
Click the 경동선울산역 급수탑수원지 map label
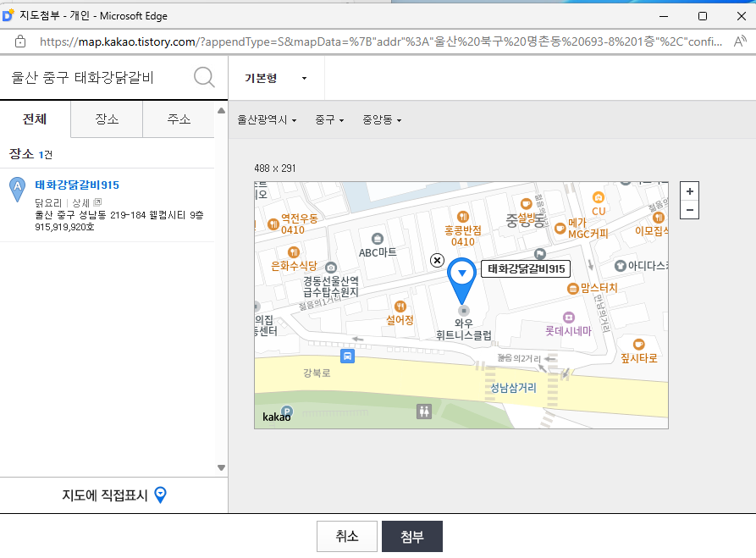331,286
